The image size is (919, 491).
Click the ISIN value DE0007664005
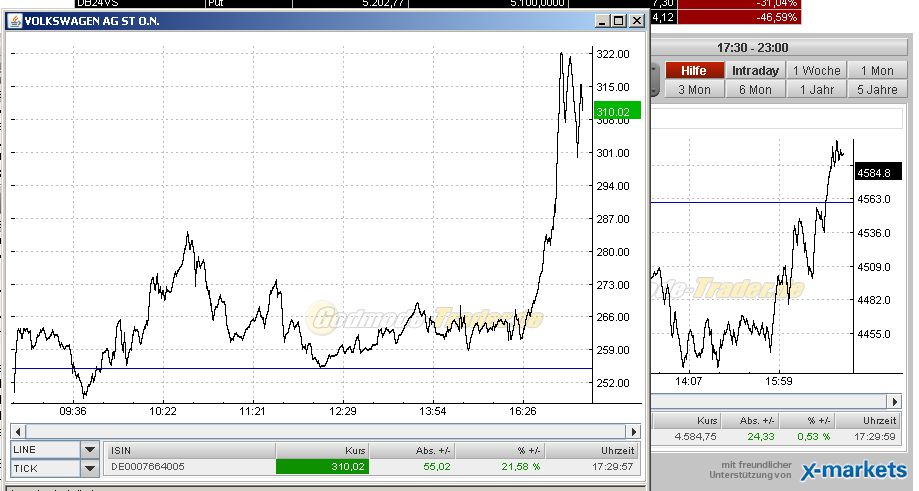pos(148,466)
